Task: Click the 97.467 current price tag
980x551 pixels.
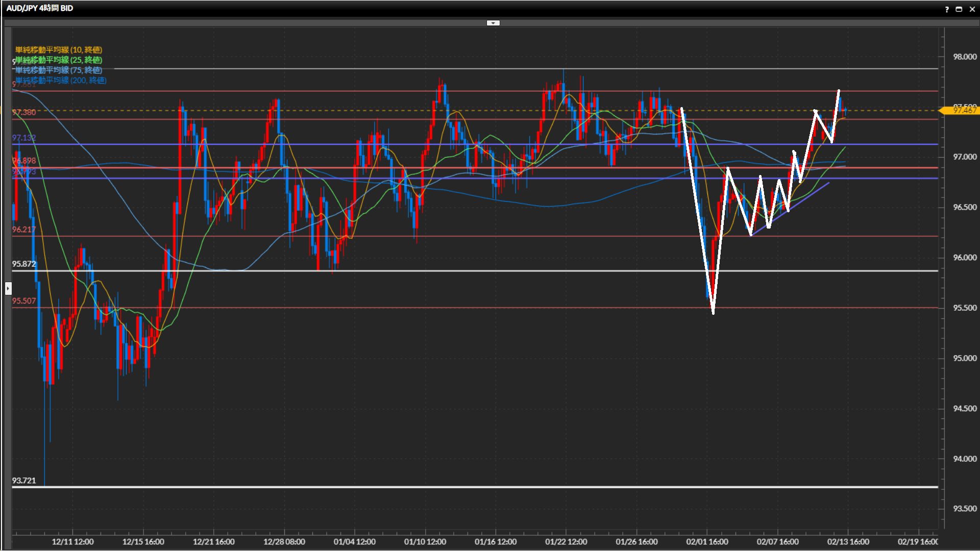Action: [x=963, y=110]
